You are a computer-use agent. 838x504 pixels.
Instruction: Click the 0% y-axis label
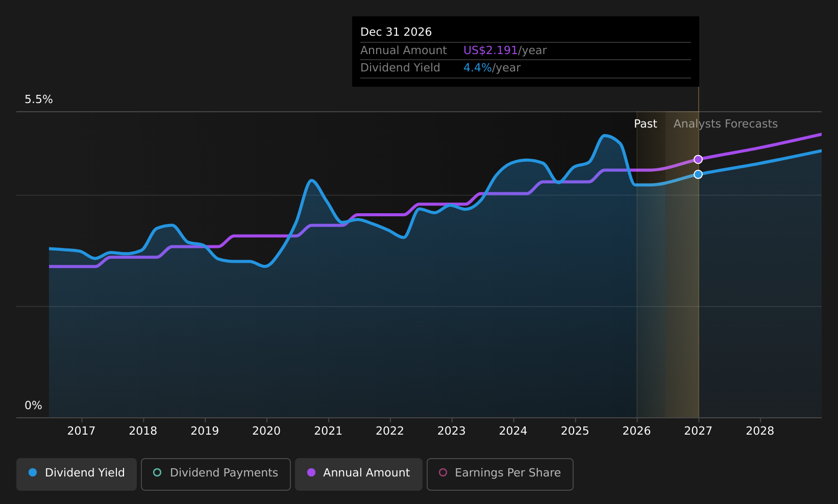(x=34, y=406)
